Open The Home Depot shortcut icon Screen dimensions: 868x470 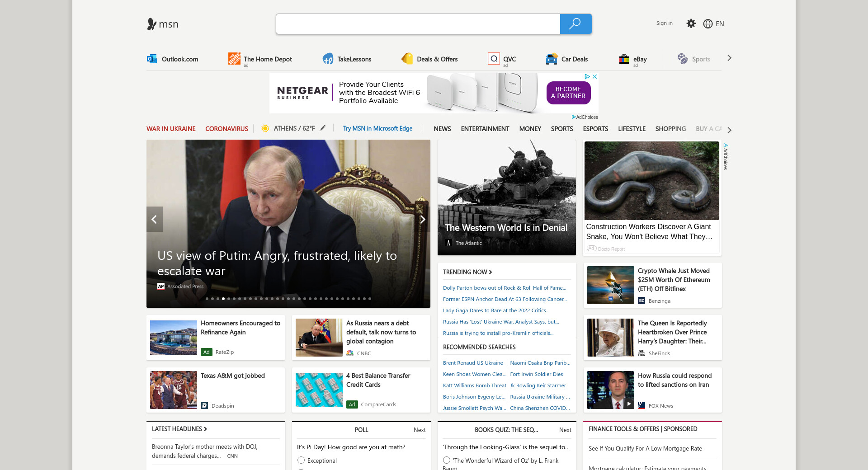coord(234,59)
